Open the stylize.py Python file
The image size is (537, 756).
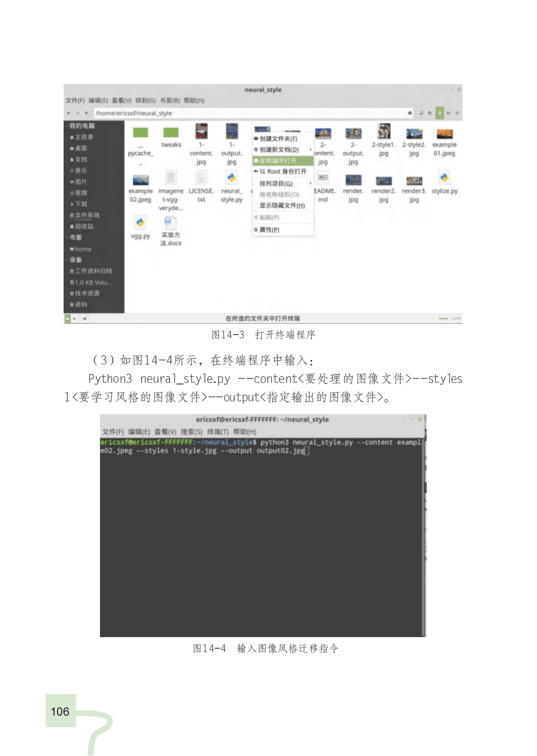click(x=444, y=179)
